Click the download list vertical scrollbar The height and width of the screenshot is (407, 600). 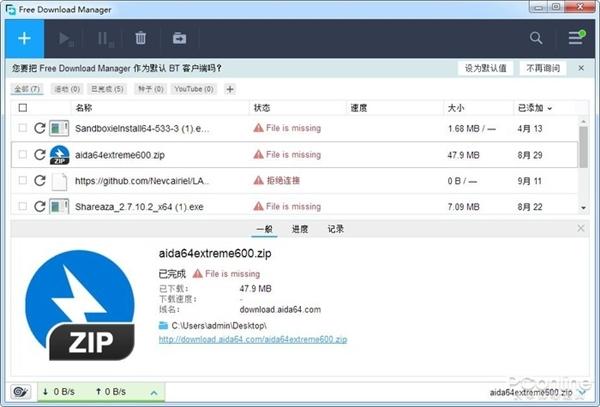pyautogui.click(x=583, y=164)
